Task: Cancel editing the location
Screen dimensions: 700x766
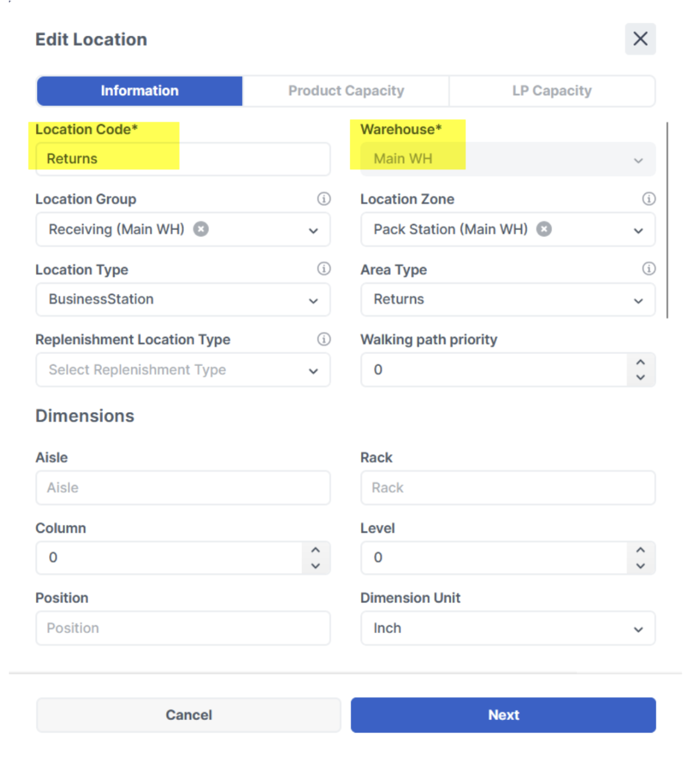Action: point(189,715)
